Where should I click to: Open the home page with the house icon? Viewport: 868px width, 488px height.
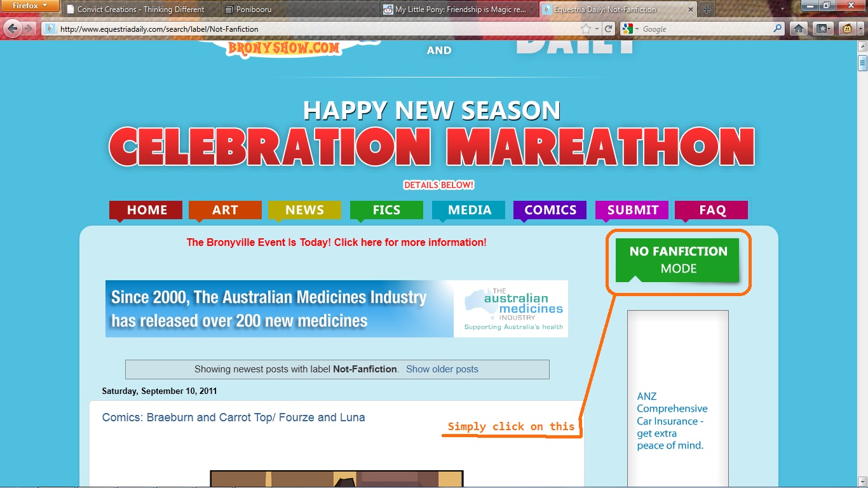pyautogui.click(x=799, y=29)
